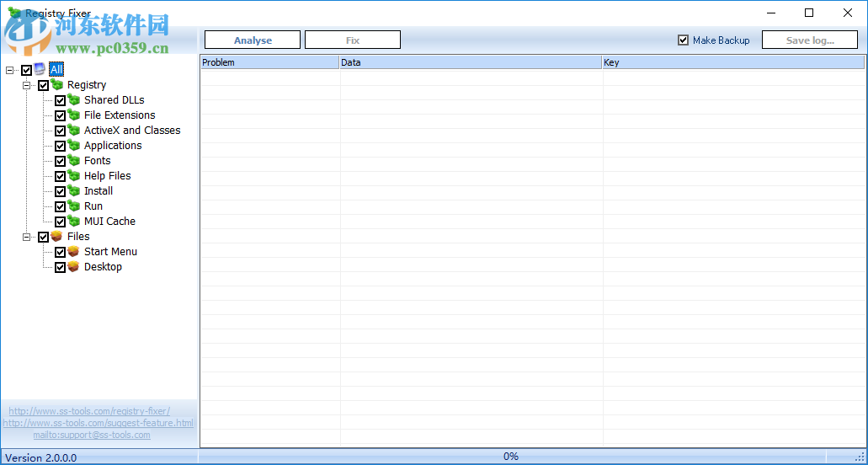Collapse the Registry tree node
The image size is (868, 465).
[x=26, y=85]
